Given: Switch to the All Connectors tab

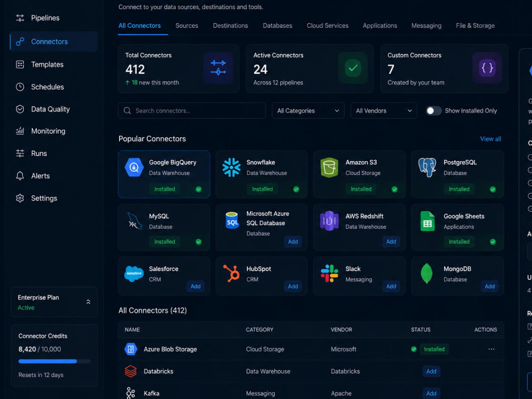Looking at the screenshot, I should (x=139, y=26).
